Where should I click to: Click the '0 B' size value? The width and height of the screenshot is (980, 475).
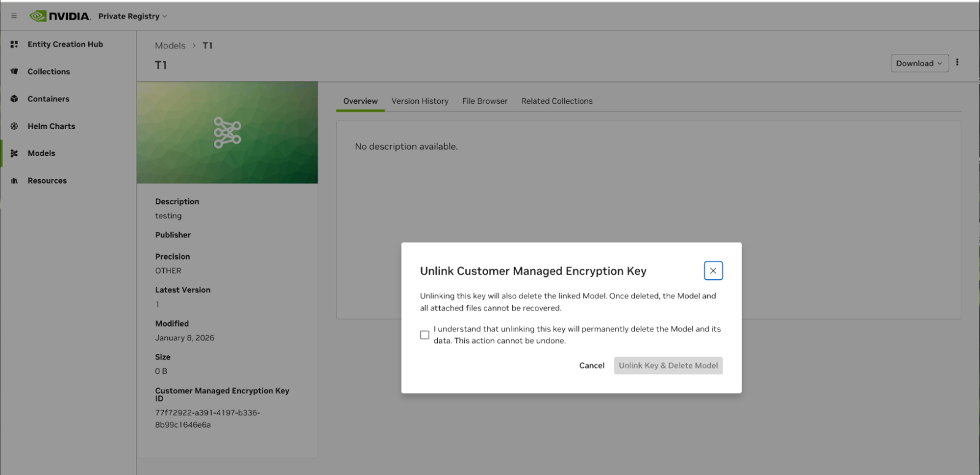[x=161, y=371]
